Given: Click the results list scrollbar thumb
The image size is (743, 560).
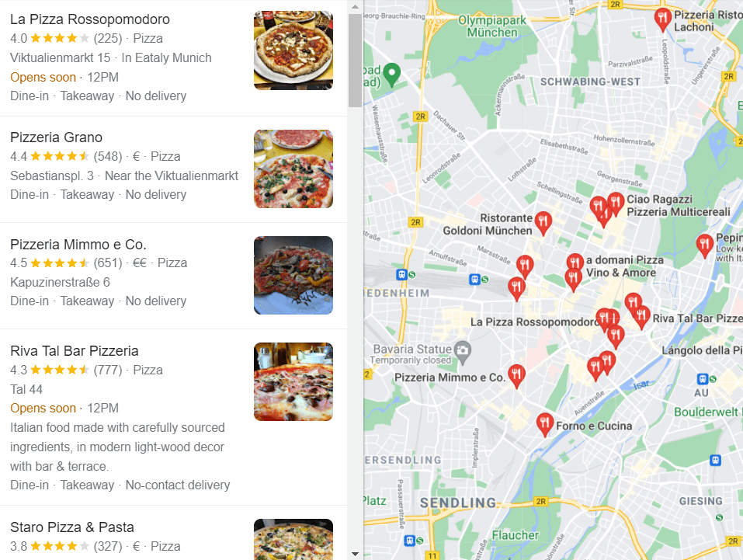Looking at the screenshot, I should (x=355, y=61).
